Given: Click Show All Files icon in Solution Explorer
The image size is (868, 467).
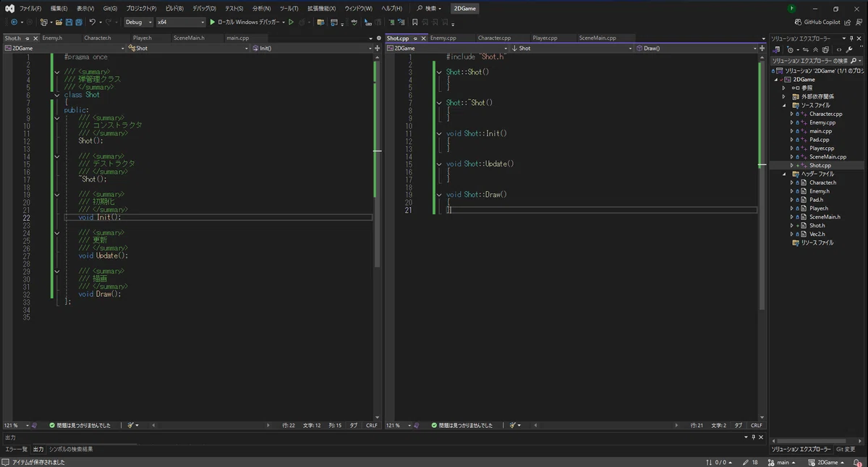Looking at the screenshot, I should [x=827, y=49].
